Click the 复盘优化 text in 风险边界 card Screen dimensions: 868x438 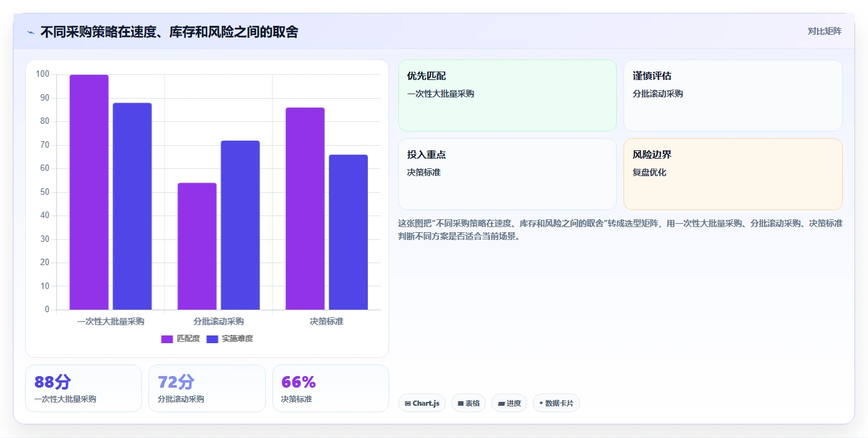649,173
